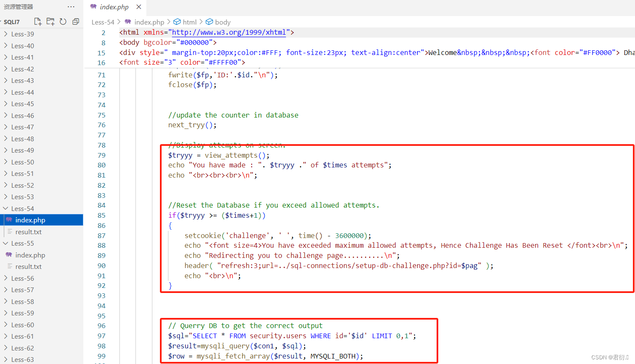Close the index.php editor tab

[139, 7]
